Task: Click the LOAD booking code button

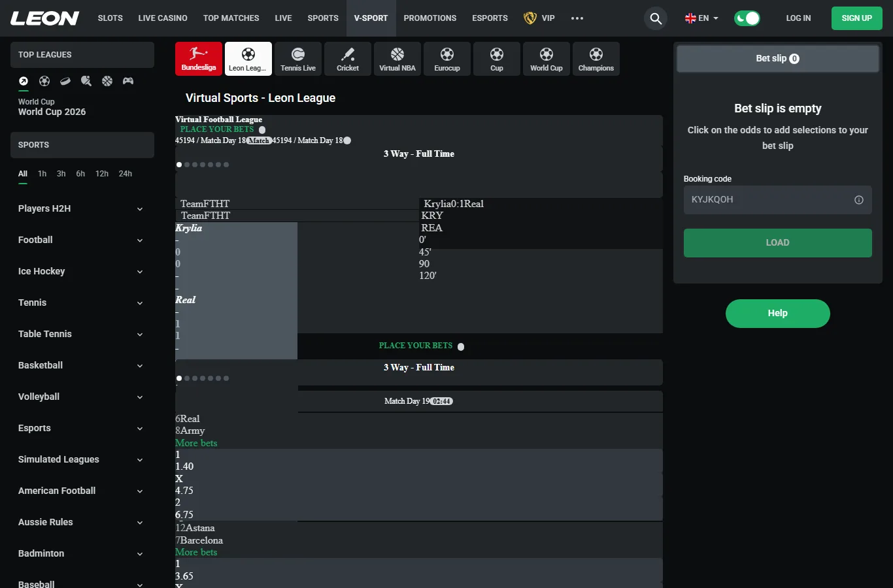Action: [778, 243]
